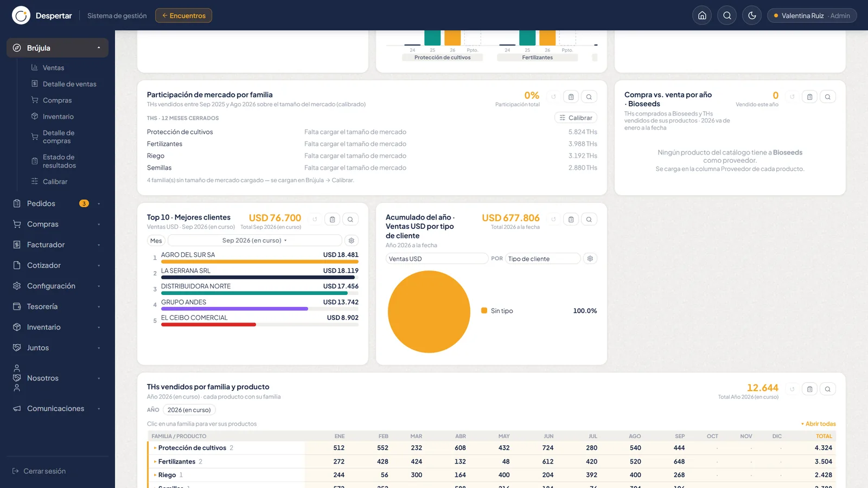This screenshot has height=488, width=868.
Task: Zoom Top 10 Mejores clientes magnifier
Action: tap(350, 219)
